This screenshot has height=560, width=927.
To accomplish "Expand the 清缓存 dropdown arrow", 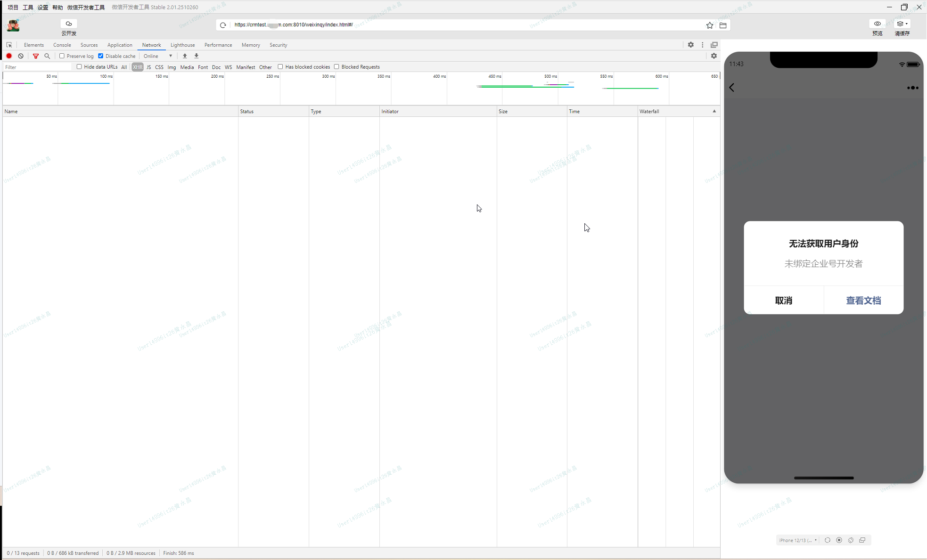I will click(x=907, y=24).
